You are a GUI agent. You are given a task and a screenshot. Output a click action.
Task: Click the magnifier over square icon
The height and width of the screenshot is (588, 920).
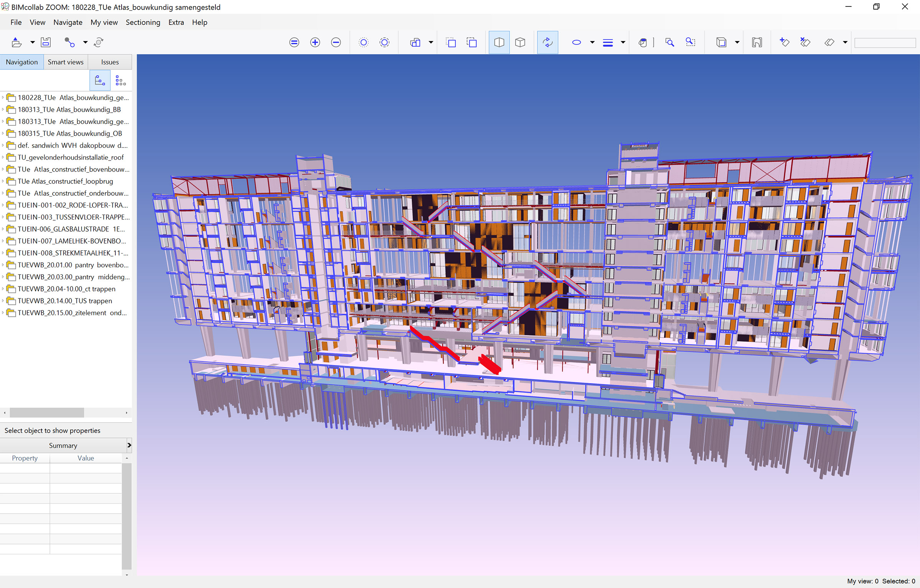tap(670, 43)
